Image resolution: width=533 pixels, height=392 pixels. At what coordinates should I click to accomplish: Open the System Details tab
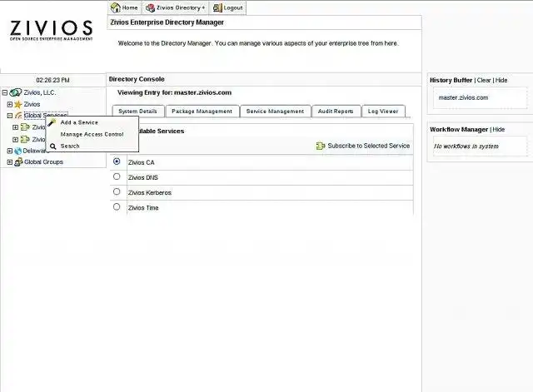click(138, 112)
